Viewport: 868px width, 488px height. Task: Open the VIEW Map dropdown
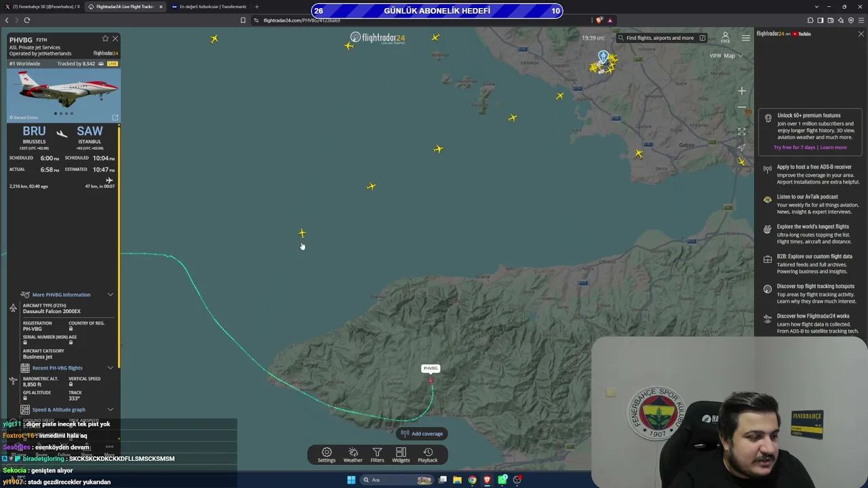pyautogui.click(x=726, y=56)
